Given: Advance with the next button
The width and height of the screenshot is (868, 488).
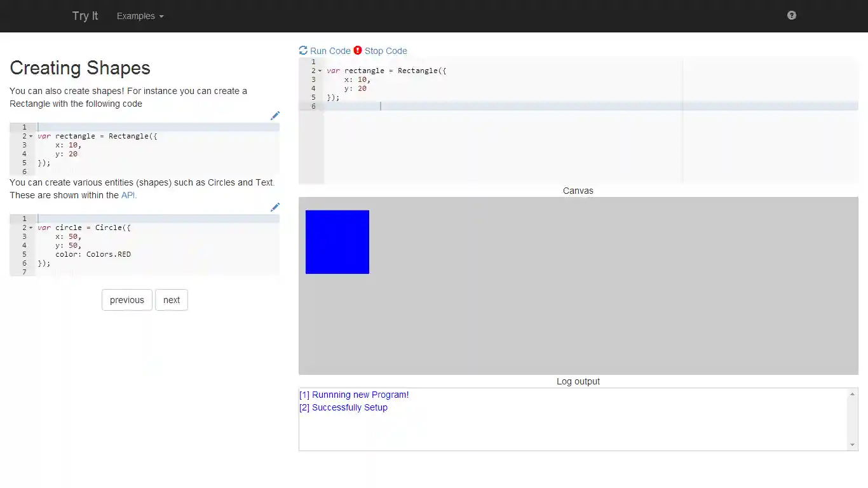Looking at the screenshot, I should click(x=172, y=300).
